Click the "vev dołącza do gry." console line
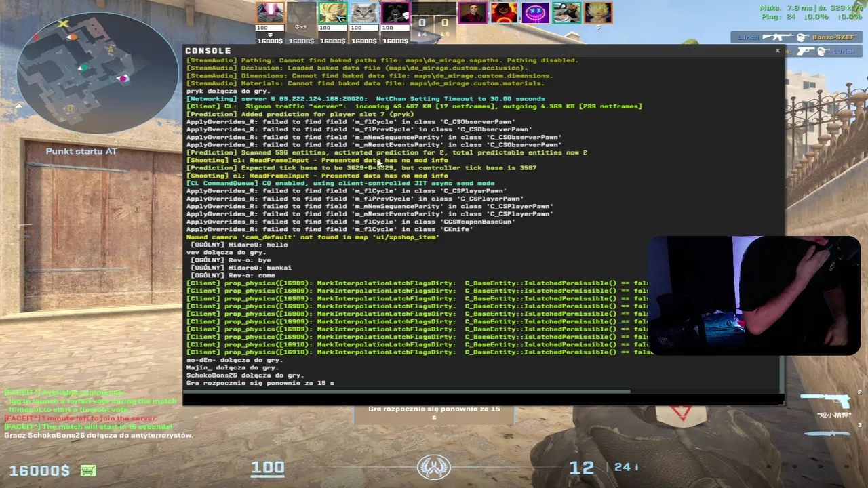This screenshot has height=488, width=868. pyautogui.click(x=226, y=253)
